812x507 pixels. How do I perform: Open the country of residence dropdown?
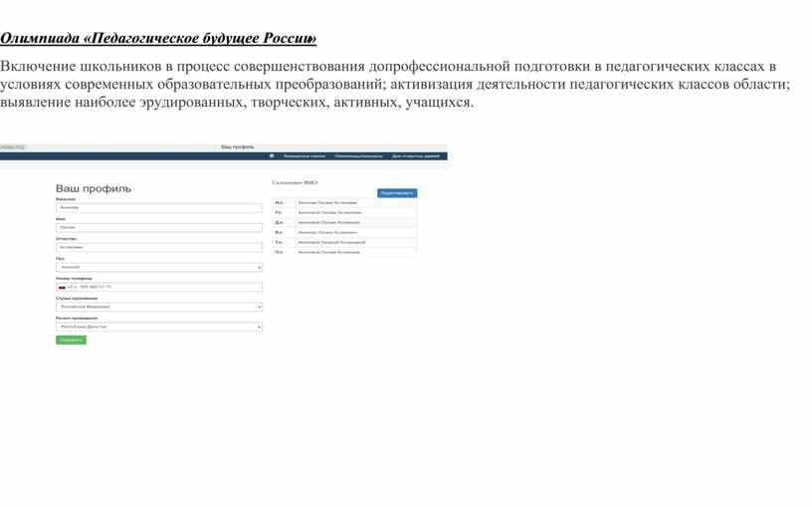[x=159, y=307]
